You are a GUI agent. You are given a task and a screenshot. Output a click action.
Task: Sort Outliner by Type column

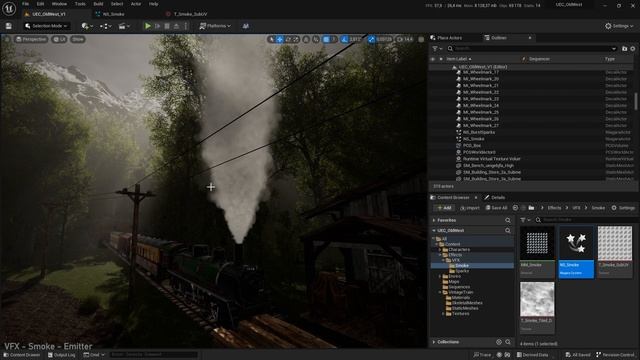609,59
